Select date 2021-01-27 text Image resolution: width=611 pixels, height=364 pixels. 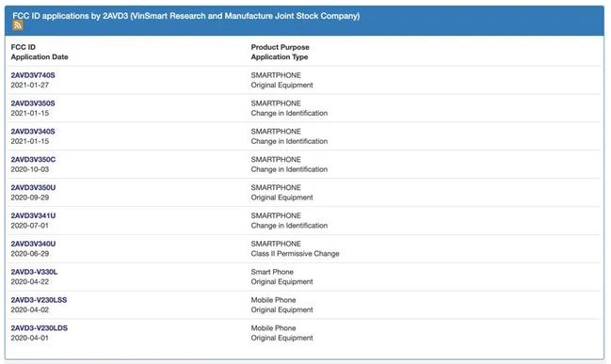point(30,85)
